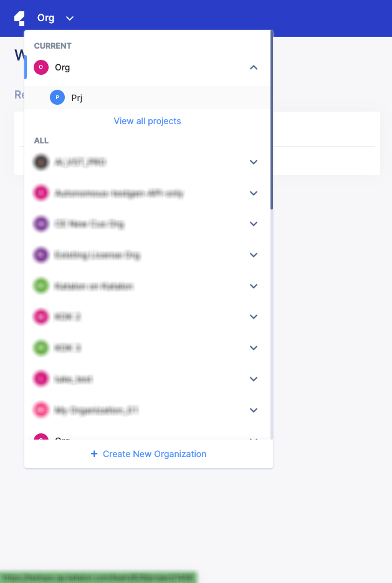Click the dark avatar of first organization under ALL
392x583 pixels.
tap(41, 162)
